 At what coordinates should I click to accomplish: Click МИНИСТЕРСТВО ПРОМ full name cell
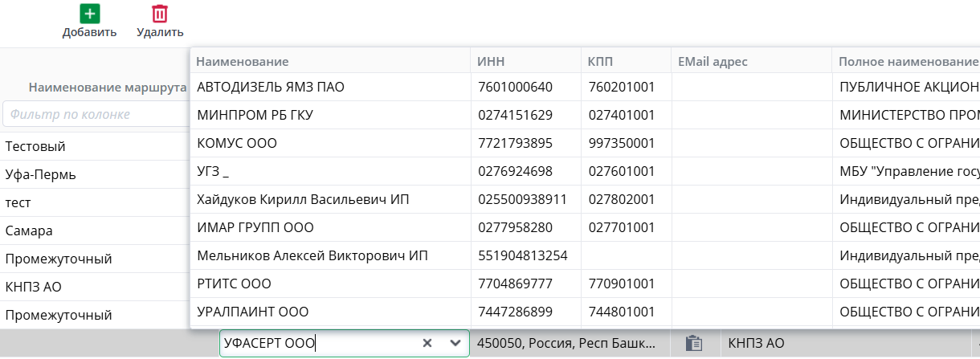tap(909, 115)
